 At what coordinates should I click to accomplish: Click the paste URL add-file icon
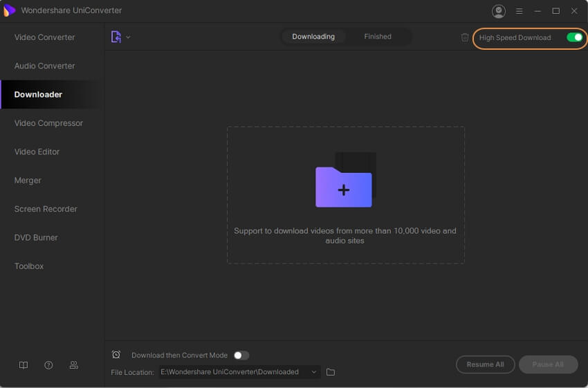(x=116, y=37)
